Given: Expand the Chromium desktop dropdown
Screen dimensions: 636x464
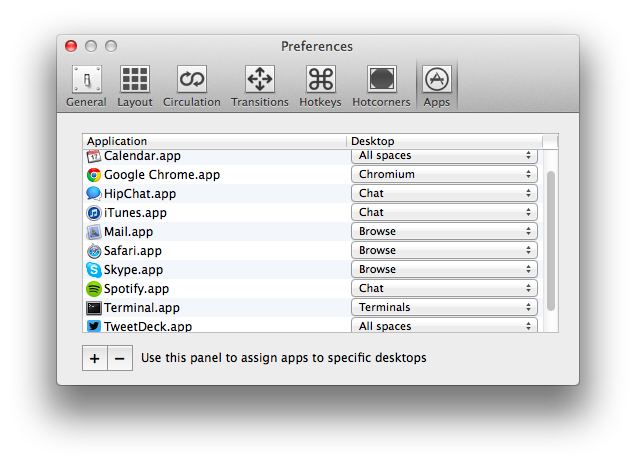Looking at the screenshot, I should click(444, 175).
